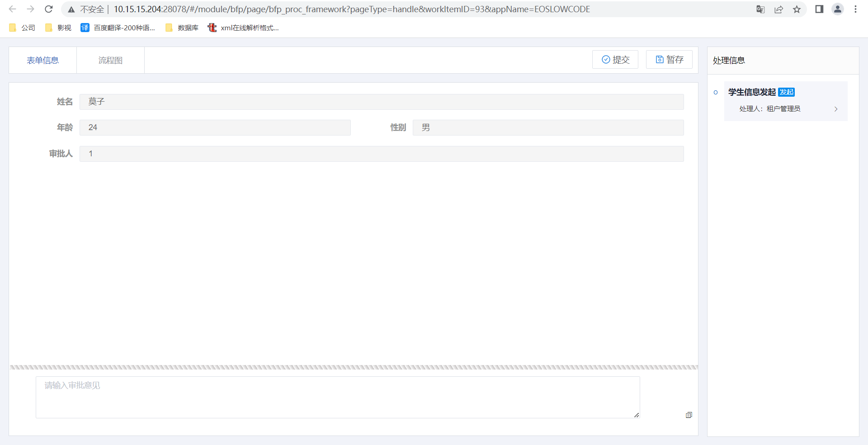868x445 pixels.
Task: Open the 公司 bookmark folder
Action: [x=22, y=28]
